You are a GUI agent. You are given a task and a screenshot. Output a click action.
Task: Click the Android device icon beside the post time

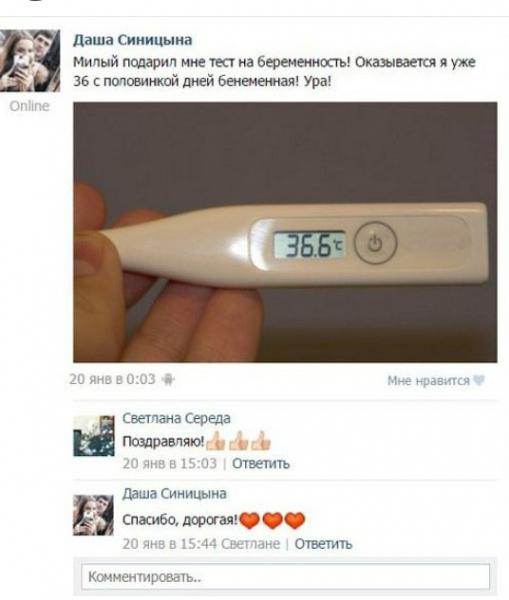pyautogui.click(x=168, y=380)
